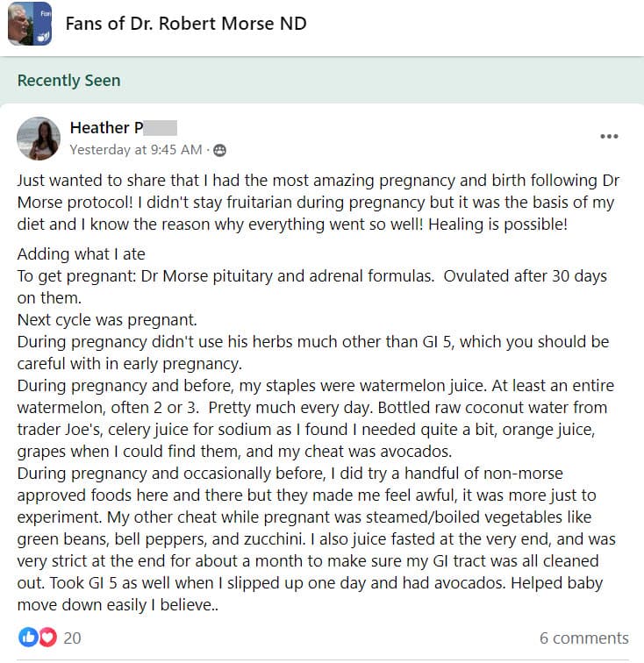Click the 'Adding what I ate' line
The width and height of the screenshot is (644, 663).
click(81, 254)
